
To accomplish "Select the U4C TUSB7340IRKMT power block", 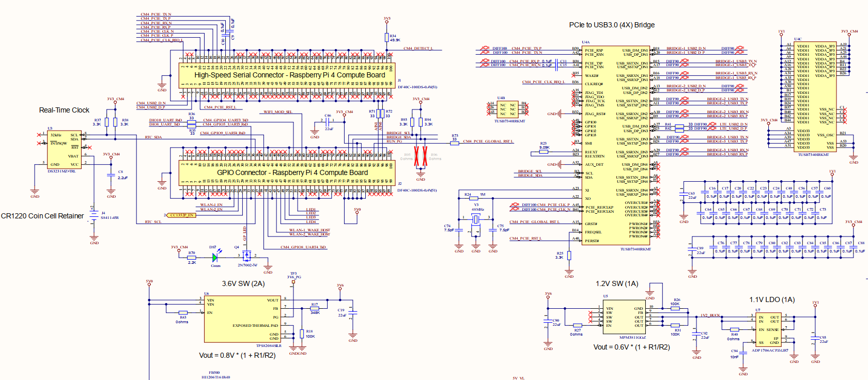I will 816,97.
